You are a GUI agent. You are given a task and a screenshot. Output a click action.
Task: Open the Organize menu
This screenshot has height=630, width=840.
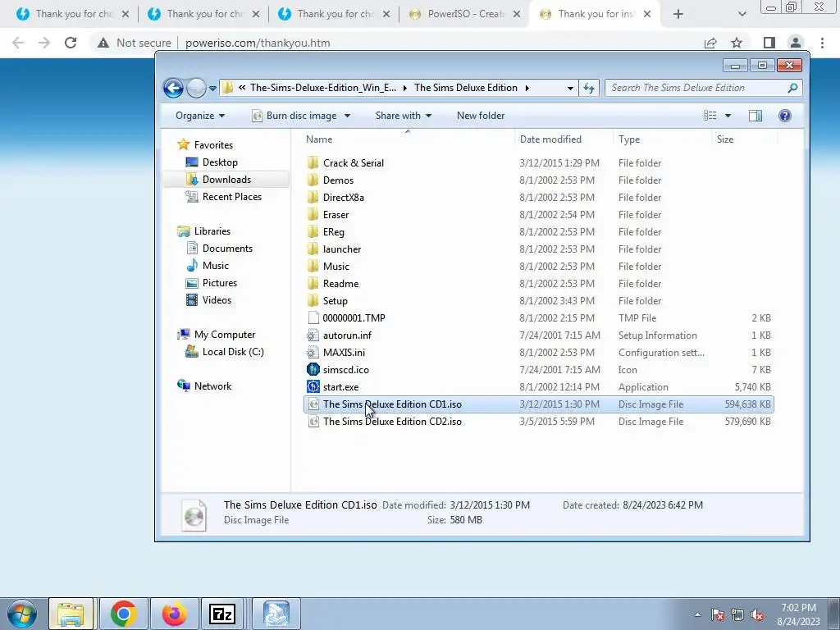(200, 116)
